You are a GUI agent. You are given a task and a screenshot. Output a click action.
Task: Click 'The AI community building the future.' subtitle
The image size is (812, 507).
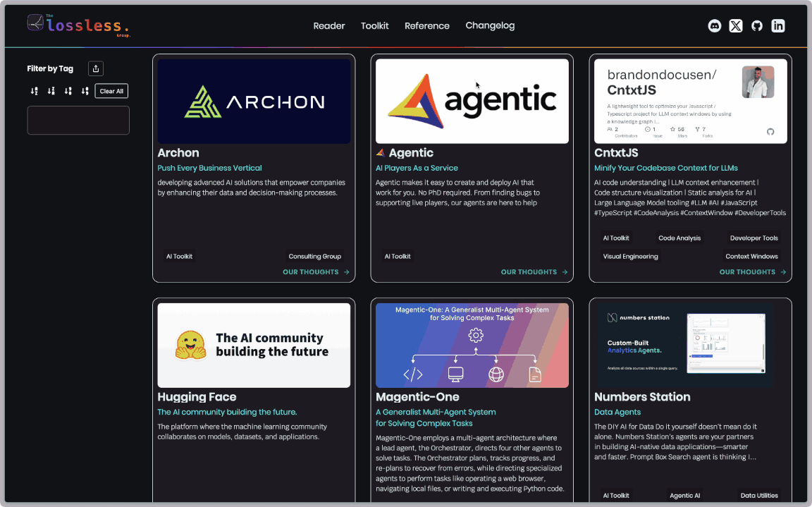pyautogui.click(x=228, y=413)
